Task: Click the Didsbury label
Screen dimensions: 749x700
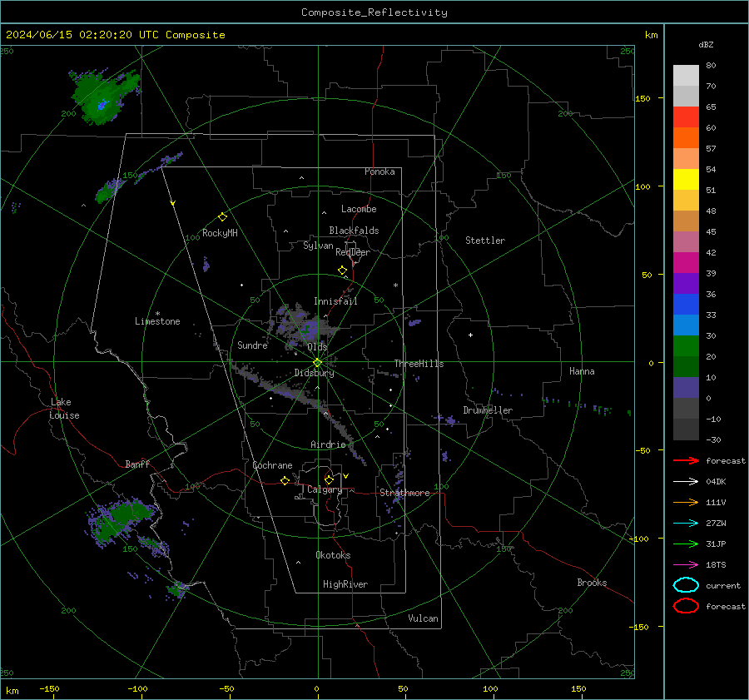Action: click(314, 373)
